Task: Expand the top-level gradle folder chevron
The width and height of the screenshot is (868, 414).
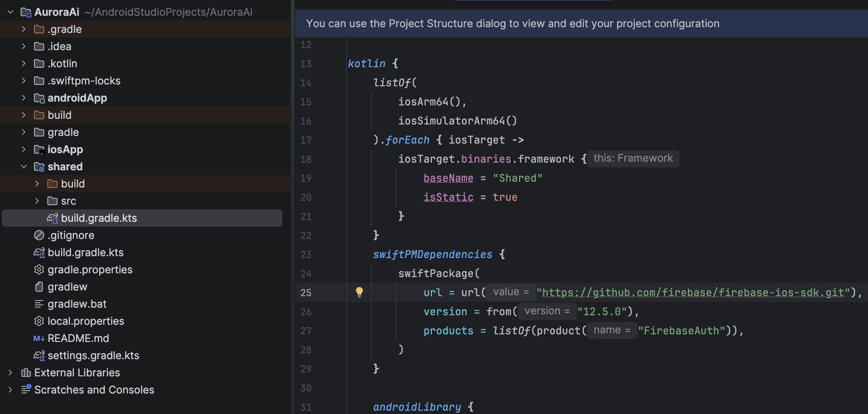Action: (24, 132)
